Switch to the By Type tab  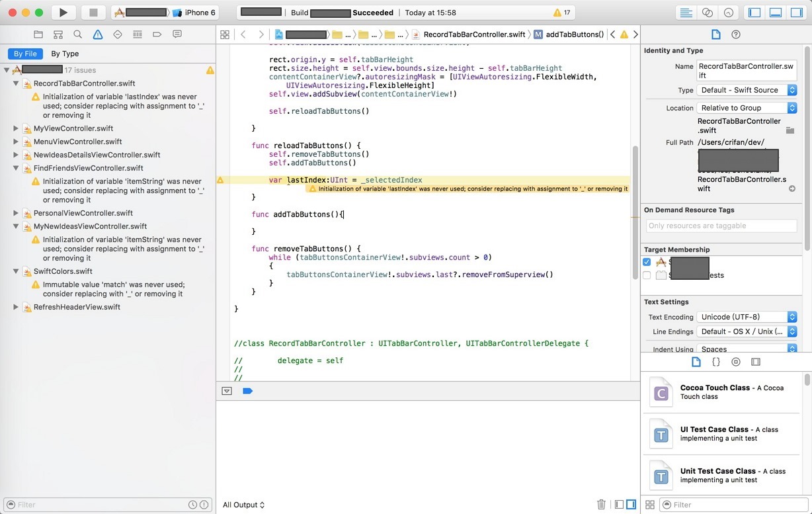(x=65, y=54)
